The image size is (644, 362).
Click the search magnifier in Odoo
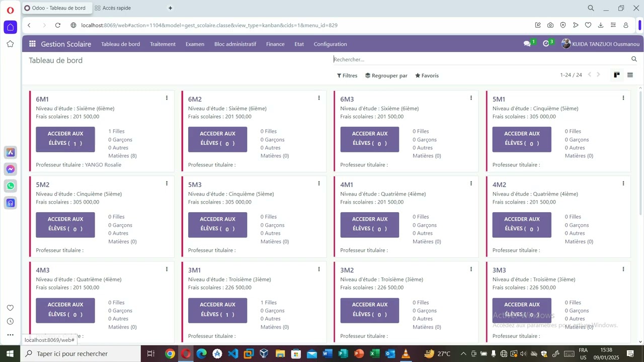[634, 59]
